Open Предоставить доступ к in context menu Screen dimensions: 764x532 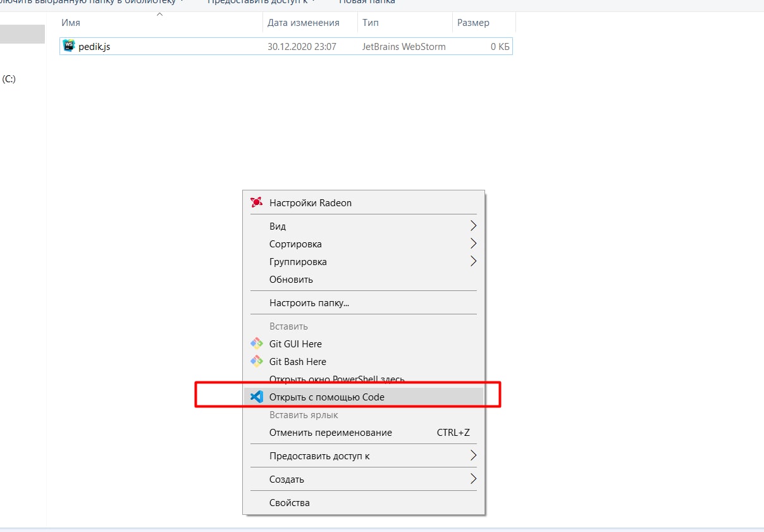tap(364, 455)
